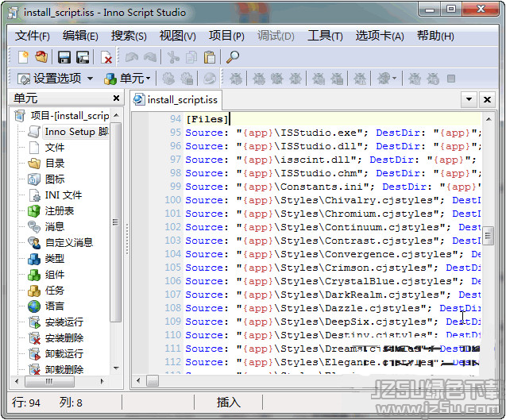Click the 插入 insert mode status
The image size is (506, 420).
point(228,403)
